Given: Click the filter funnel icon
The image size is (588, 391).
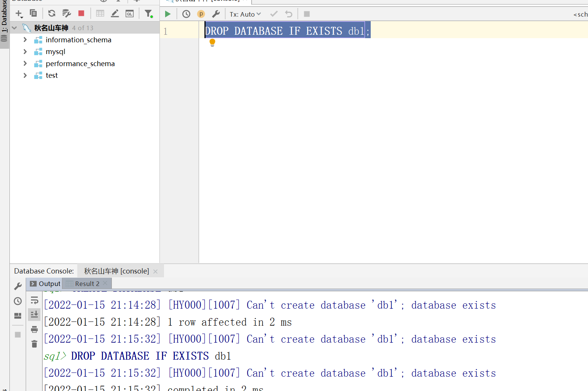Looking at the screenshot, I should coord(149,14).
